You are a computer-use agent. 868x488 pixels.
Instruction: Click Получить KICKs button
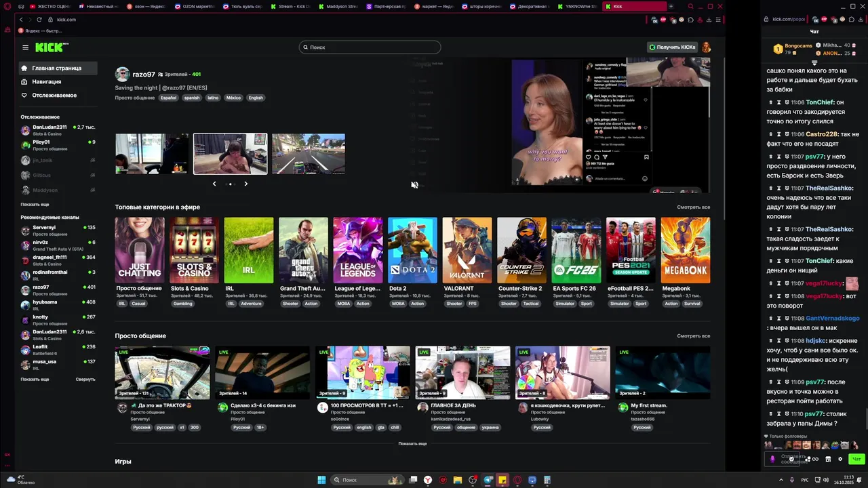click(x=671, y=47)
